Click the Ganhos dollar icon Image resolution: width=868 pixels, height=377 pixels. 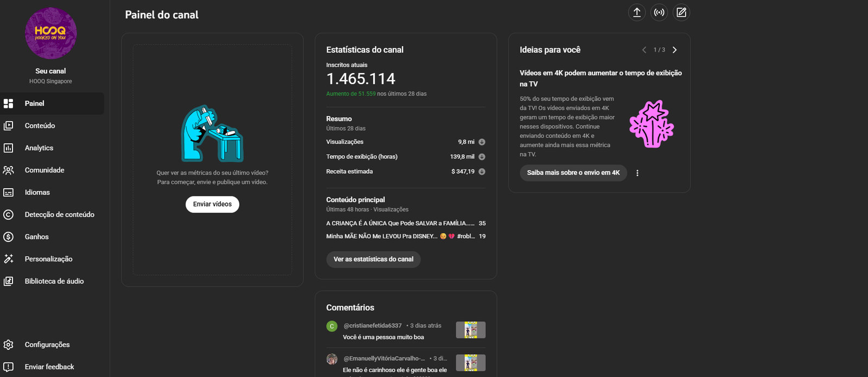[x=8, y=237]
